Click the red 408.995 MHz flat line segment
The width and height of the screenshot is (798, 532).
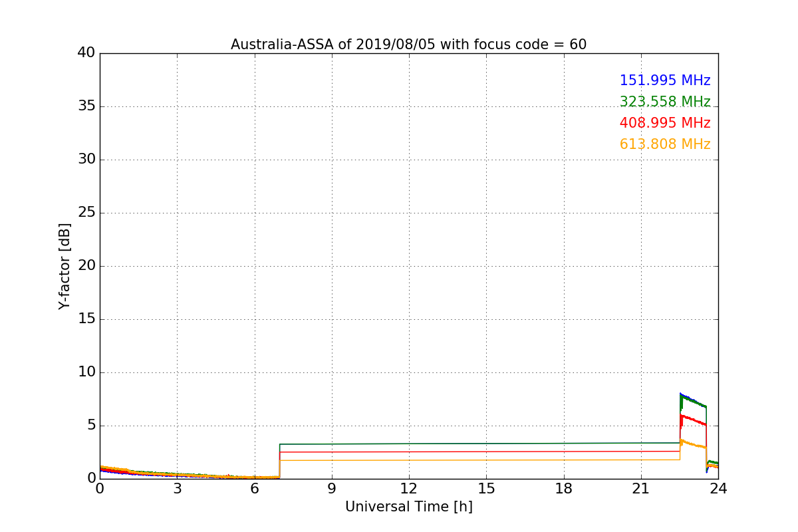click(x=480, y=452)
